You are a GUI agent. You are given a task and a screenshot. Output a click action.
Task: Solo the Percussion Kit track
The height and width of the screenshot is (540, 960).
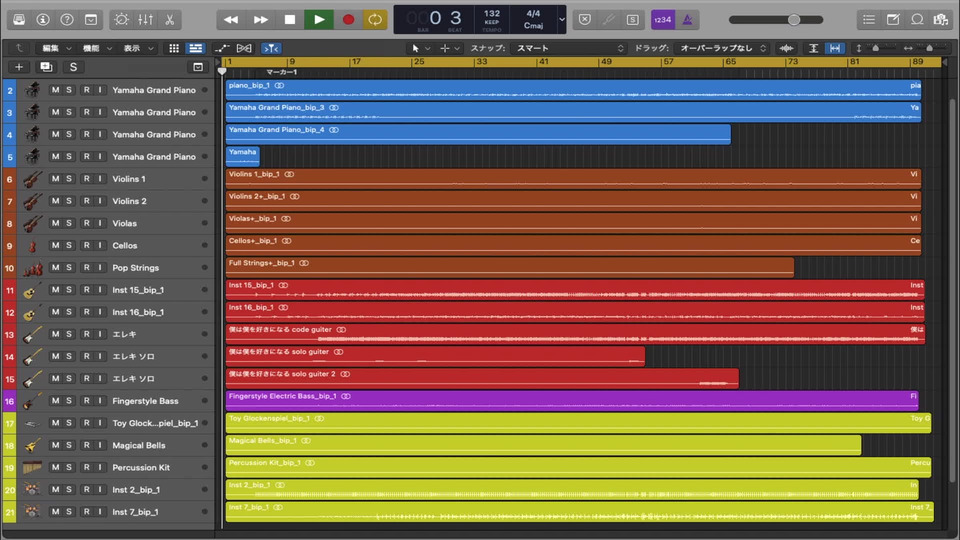coord(69,468)
